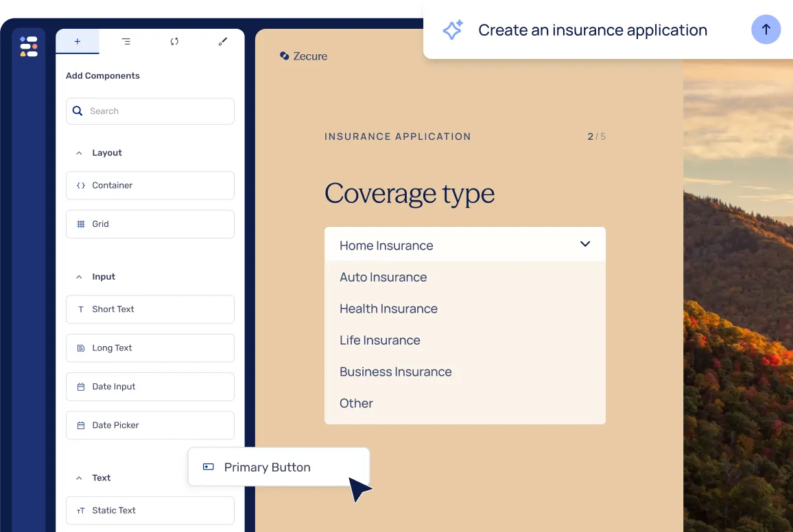
Task: Click the 2/5 step indicator
Action: click(x=596, y=136)
